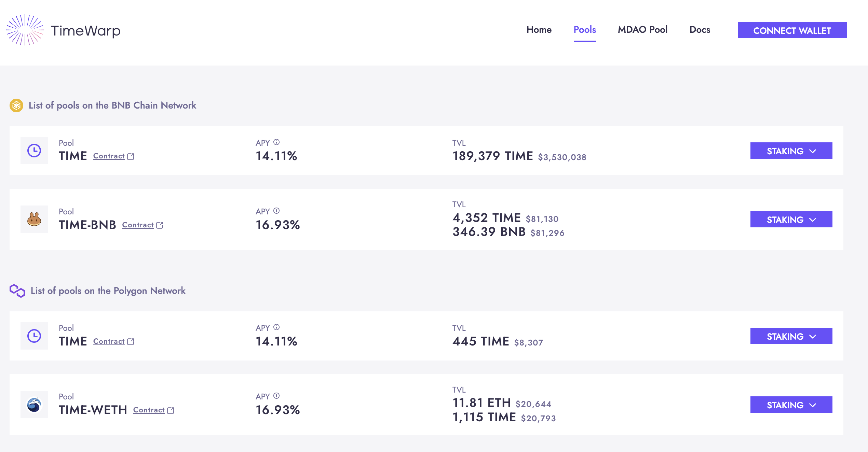Expand STAKING dropdown for Polygon TIME pool
The height and width of the screenshot is (452, 868).
pos(791,336)
